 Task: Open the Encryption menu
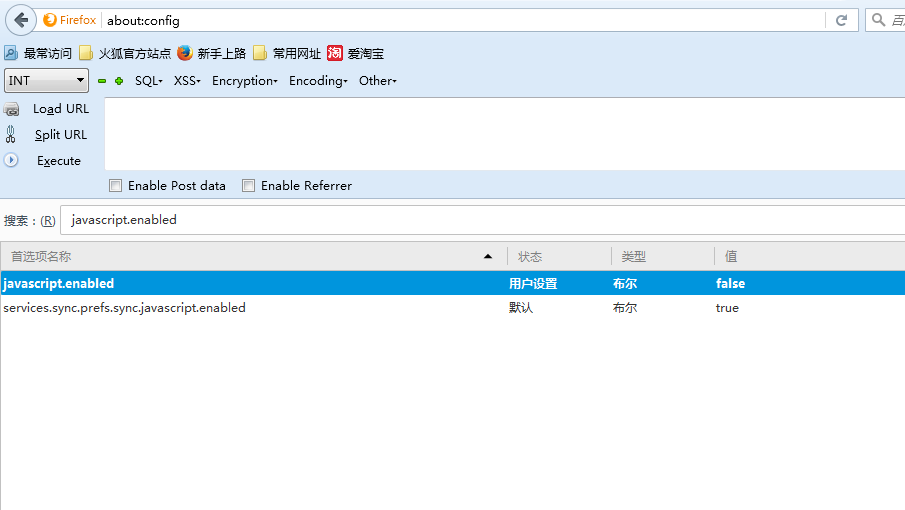(245, 81)
